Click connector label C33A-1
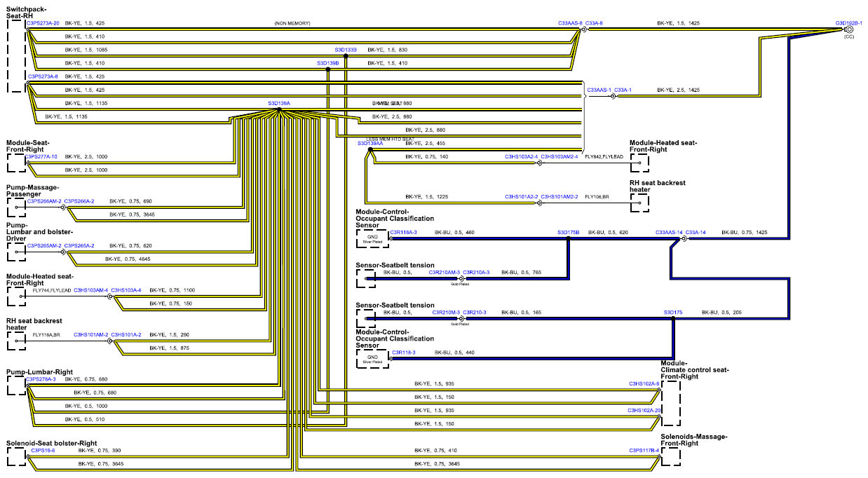 [623, 90]
